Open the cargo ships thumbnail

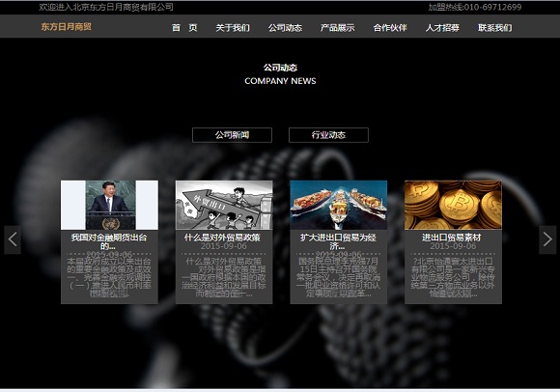pos(339,205)
